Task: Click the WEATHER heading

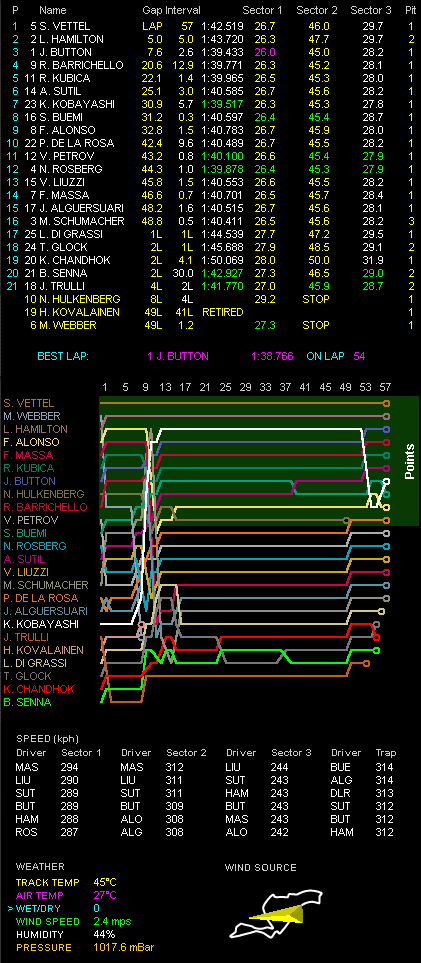Action: point(40,867)
